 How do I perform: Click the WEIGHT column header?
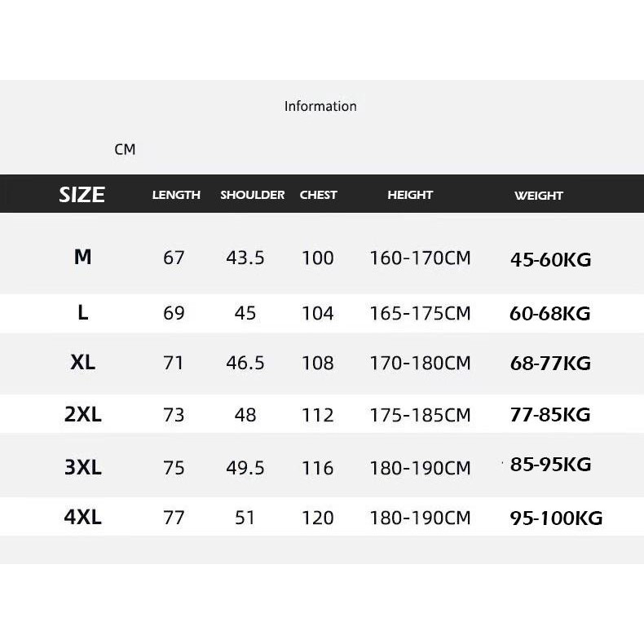(x=539, y=196)
